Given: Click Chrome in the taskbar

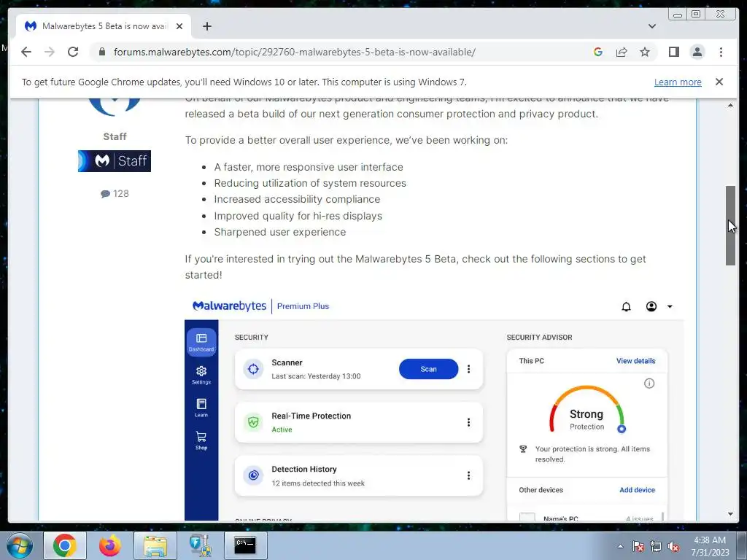Looking at the screenshot, I should (x=65, y=545).
